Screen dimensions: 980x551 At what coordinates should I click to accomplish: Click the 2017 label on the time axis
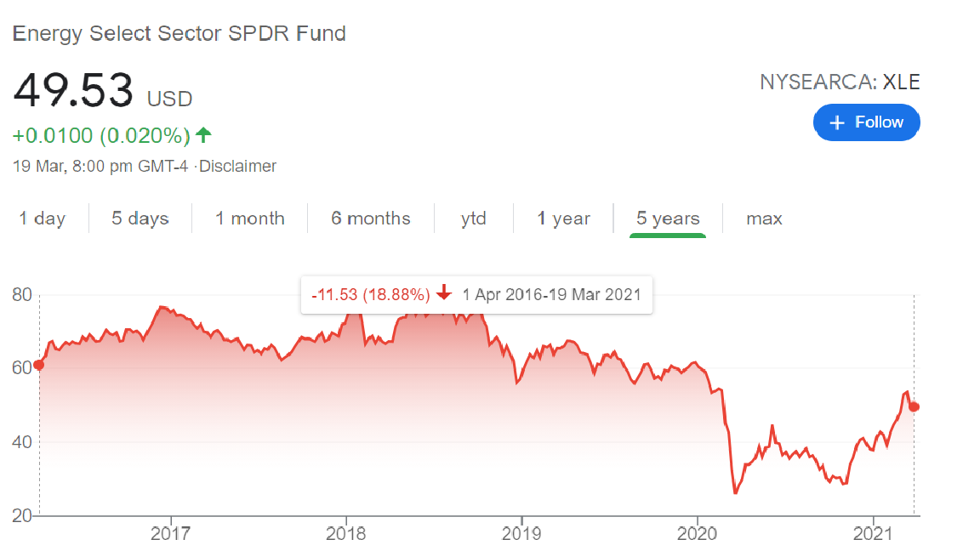pos(170,534)
